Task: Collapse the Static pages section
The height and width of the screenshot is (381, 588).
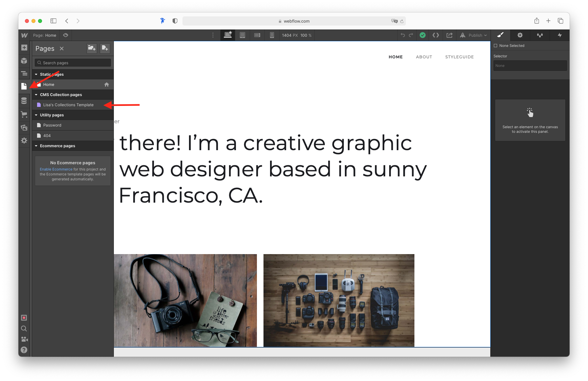Action: 36,74
